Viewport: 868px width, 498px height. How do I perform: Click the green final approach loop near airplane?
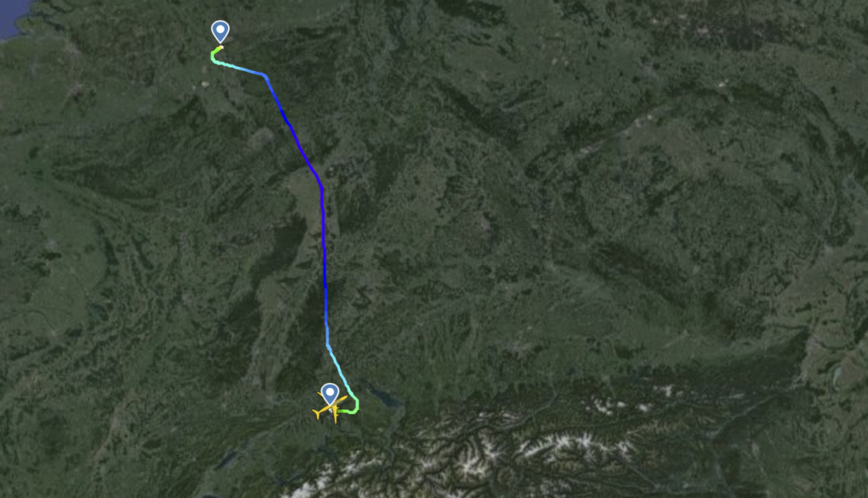coord(355,407)
